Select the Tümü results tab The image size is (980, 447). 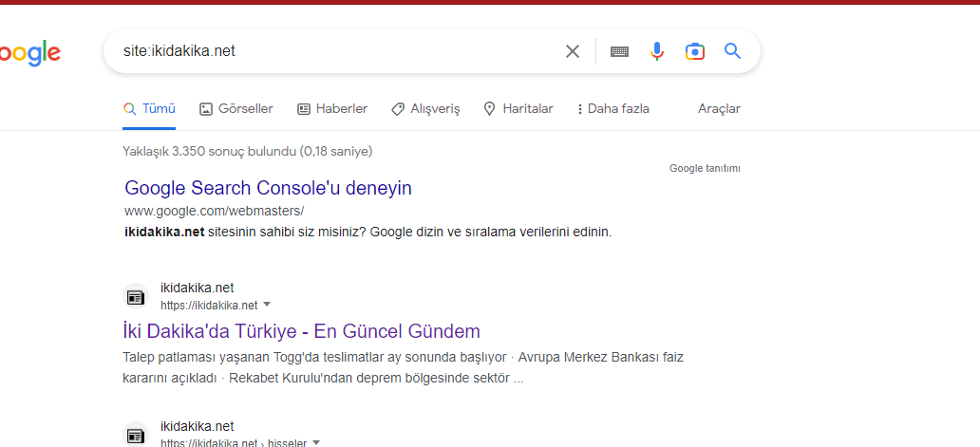pos(149,109)
